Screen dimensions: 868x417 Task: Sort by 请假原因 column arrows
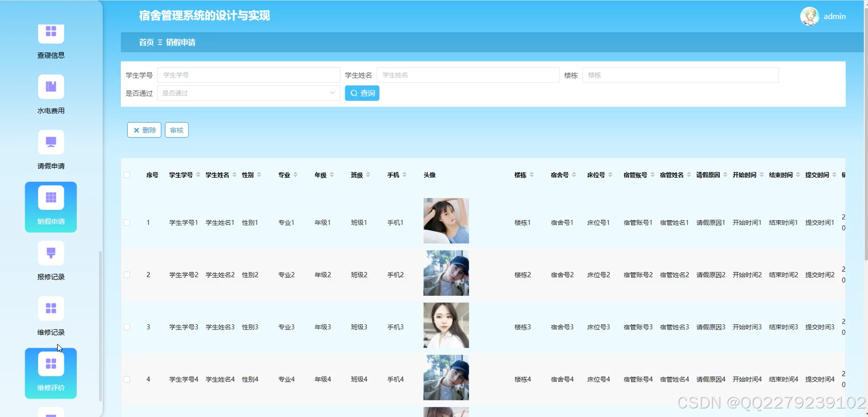click(725, 175)
